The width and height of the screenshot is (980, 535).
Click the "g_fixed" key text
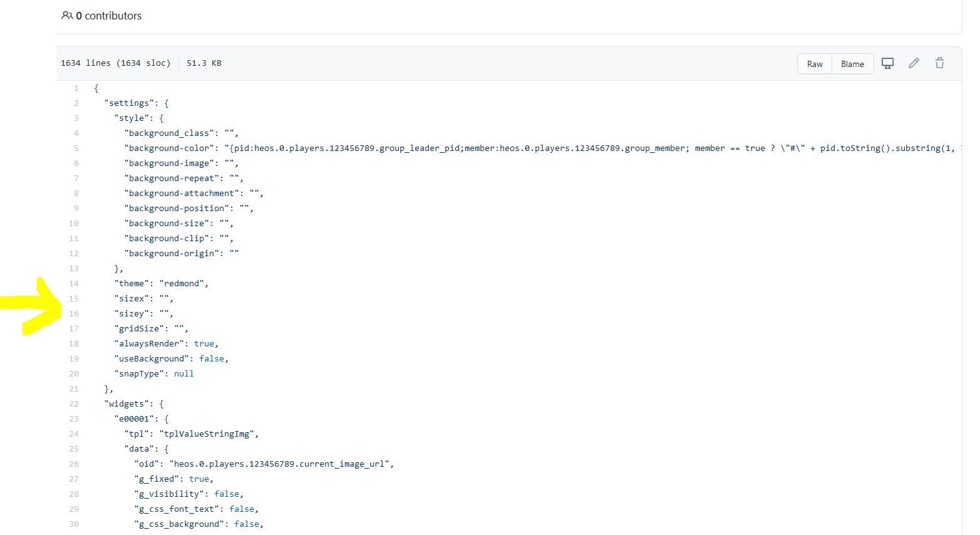[157, 479]
